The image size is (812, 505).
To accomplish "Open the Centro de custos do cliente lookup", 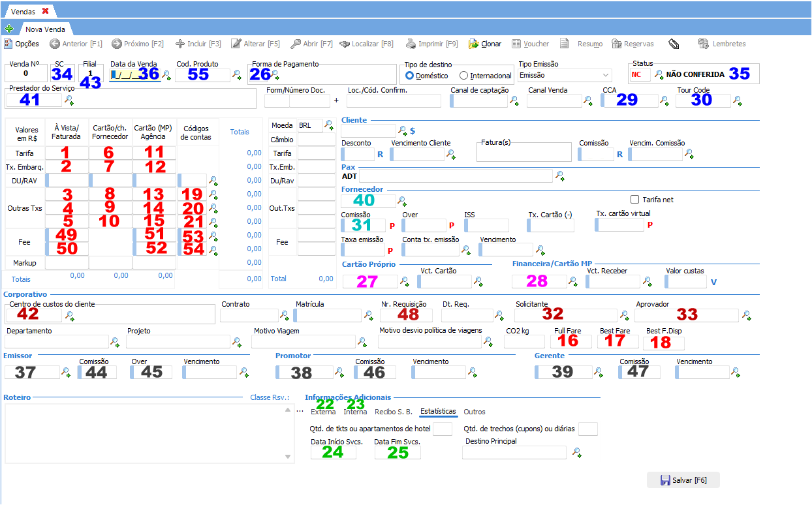I will pos(69,316).
